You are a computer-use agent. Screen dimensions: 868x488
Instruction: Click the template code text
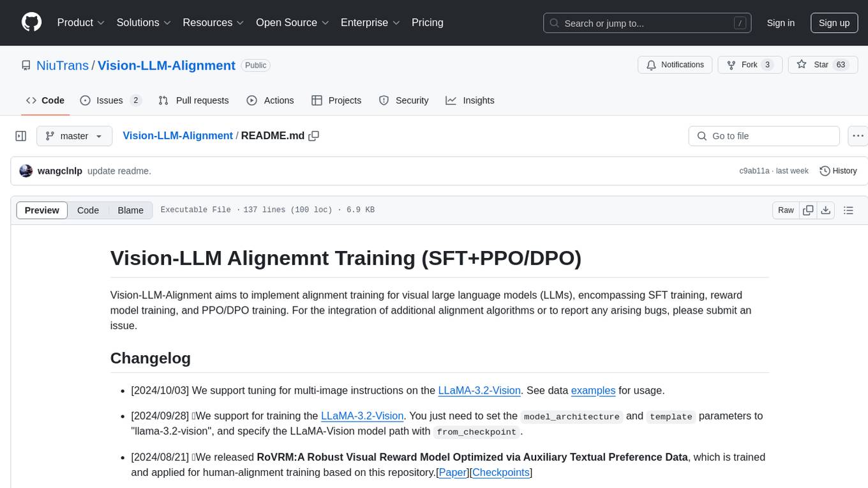pos(671,416)
